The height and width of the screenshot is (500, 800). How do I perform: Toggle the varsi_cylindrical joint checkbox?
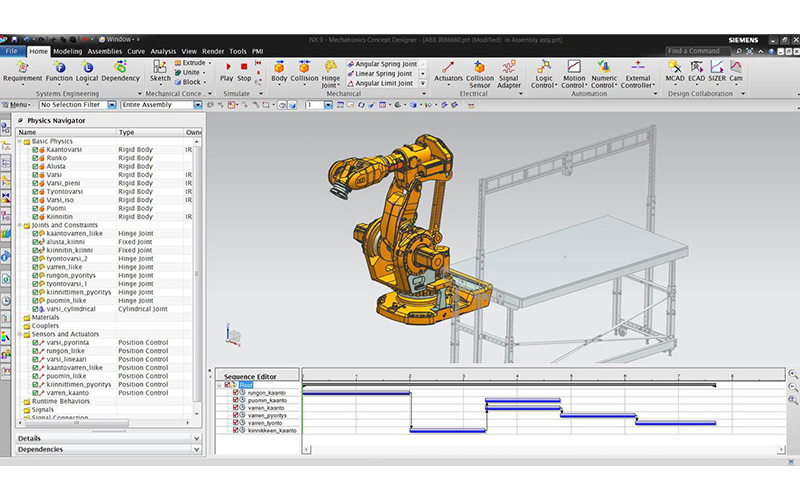[x=35, y=309]
